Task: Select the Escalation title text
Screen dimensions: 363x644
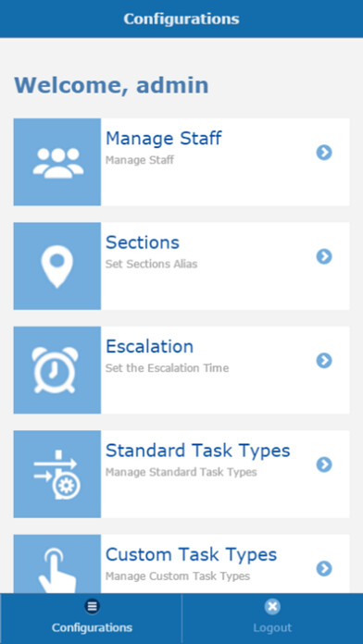Action: (150, 346)
